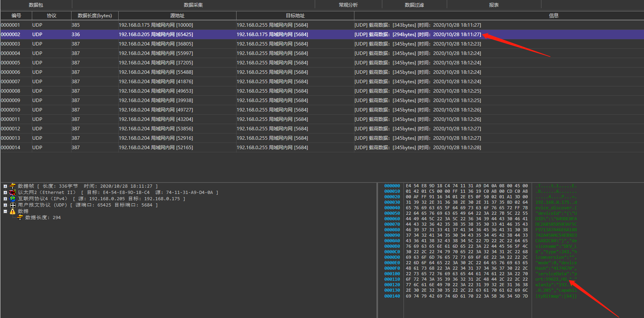Expand the 数据帧 tree node
Image resolution: width=644 pixels, height=318 pixels.
[x=5, y=186]
